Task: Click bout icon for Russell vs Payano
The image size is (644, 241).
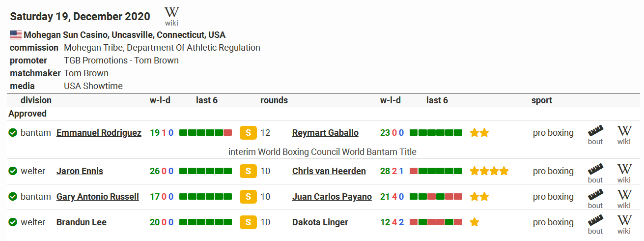Action: point(595,199)
